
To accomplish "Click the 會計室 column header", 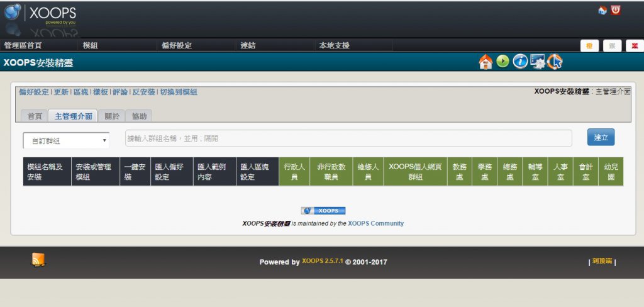I will coord(586,172).
